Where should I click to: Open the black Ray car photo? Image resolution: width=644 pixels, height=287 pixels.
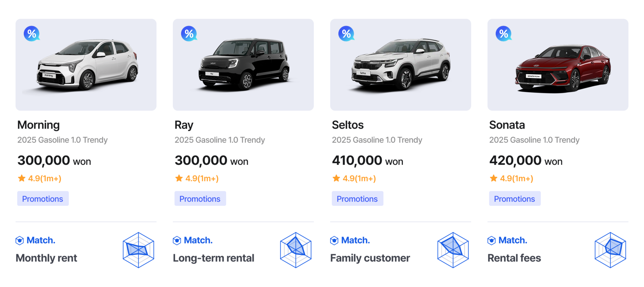244,64
